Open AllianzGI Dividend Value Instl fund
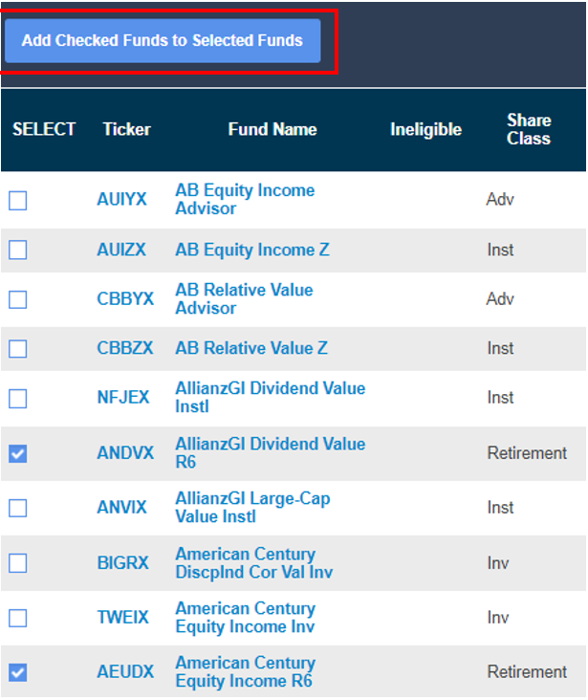 [x=271, y=397]
